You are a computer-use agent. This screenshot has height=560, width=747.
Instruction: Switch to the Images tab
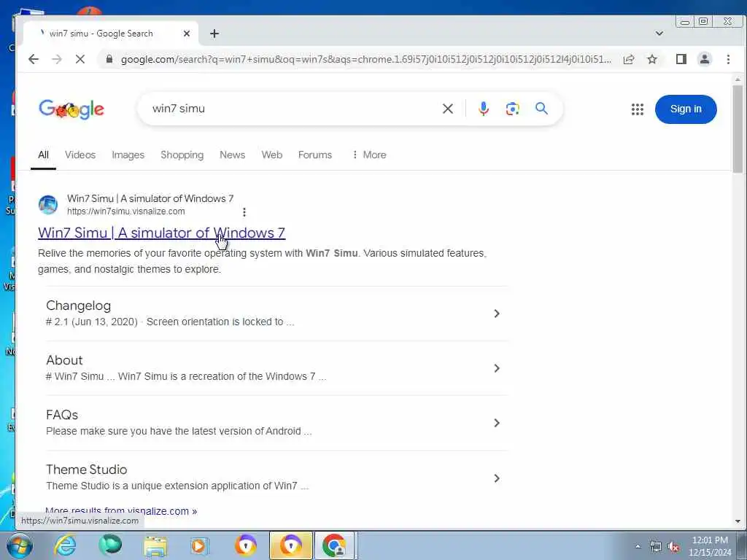coord(128,155)
